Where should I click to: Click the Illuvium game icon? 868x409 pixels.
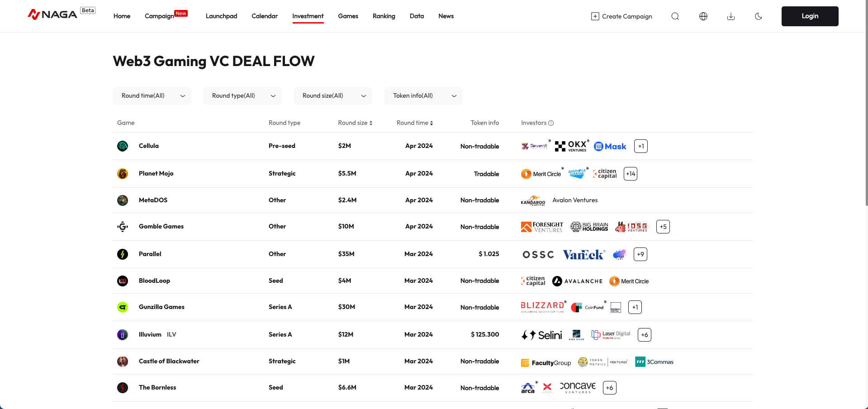123,334
